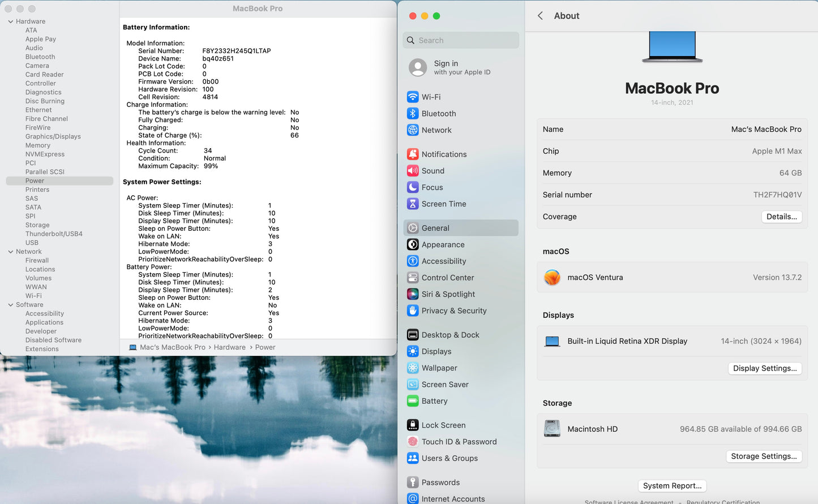Click the Wi-Fi icon in System Settings sidebar
The width and height of the screenshot is (818, 504).
413,97
